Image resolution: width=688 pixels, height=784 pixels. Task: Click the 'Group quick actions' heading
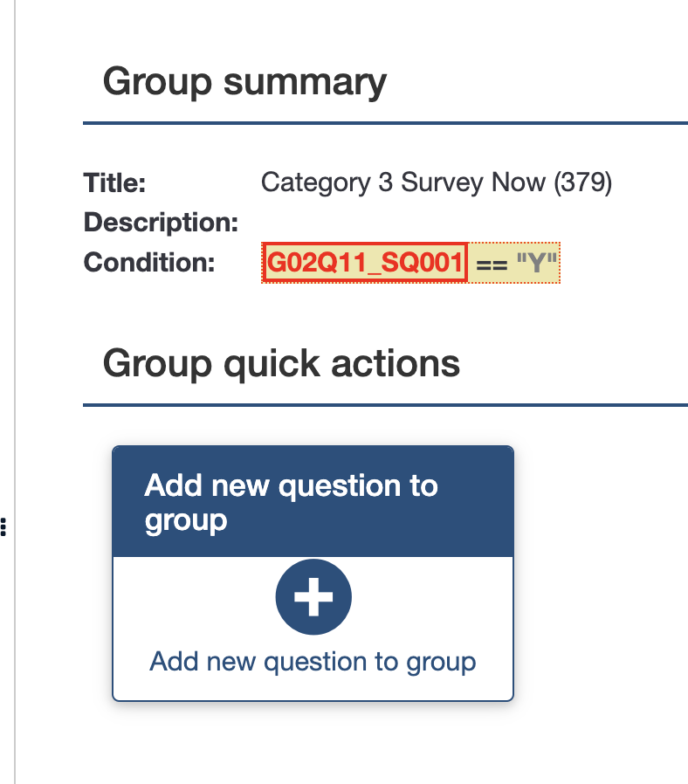tap(281, 362)
